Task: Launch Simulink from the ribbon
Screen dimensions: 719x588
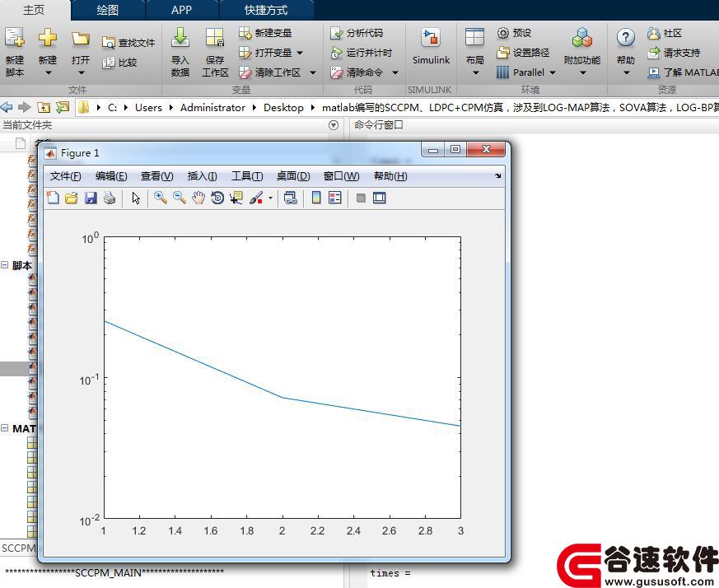Action: coord(431,47)
